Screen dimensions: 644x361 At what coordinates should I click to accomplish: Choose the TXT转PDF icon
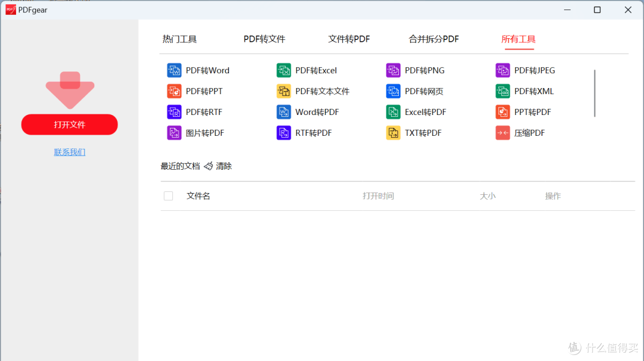point(393,133)
